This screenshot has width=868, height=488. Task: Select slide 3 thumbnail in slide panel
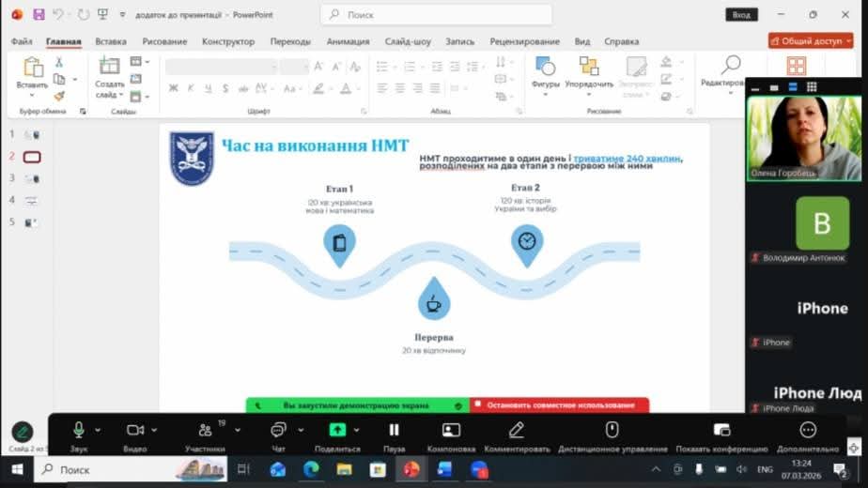pos(32,178)
